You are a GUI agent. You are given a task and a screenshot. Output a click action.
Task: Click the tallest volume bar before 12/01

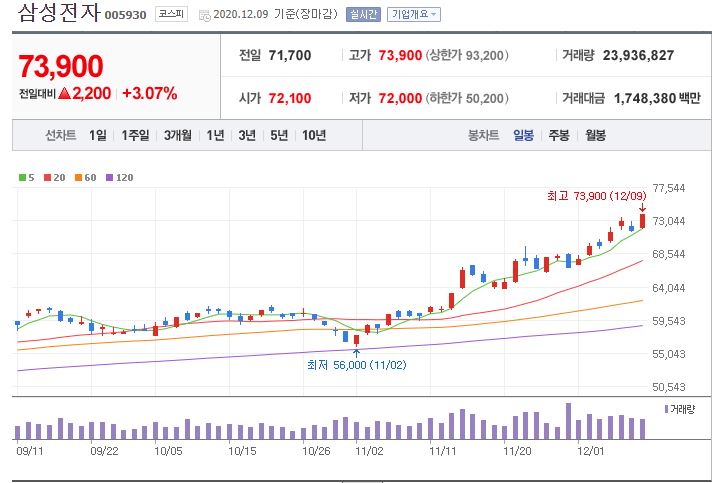[568, 421]
